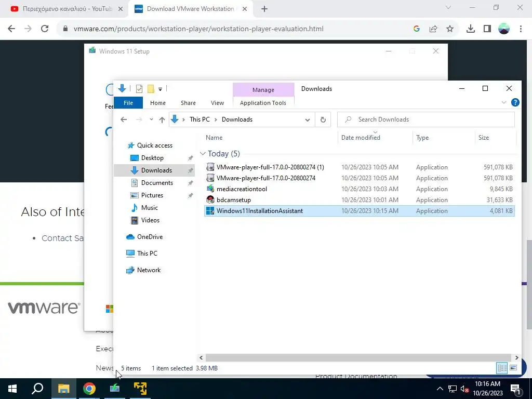Select This PC in navigation pane
Viewport: 532px width, 399px height.
(147, 254)
